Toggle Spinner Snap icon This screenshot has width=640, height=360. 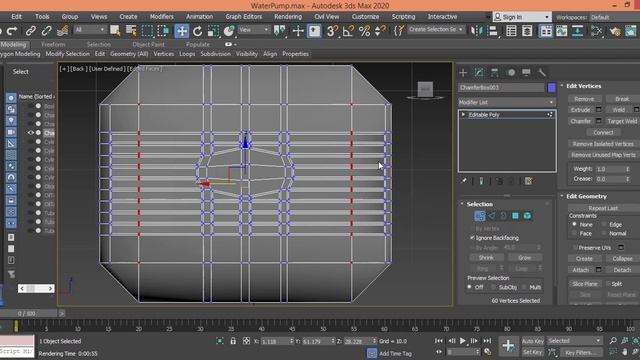pos(380,31)
